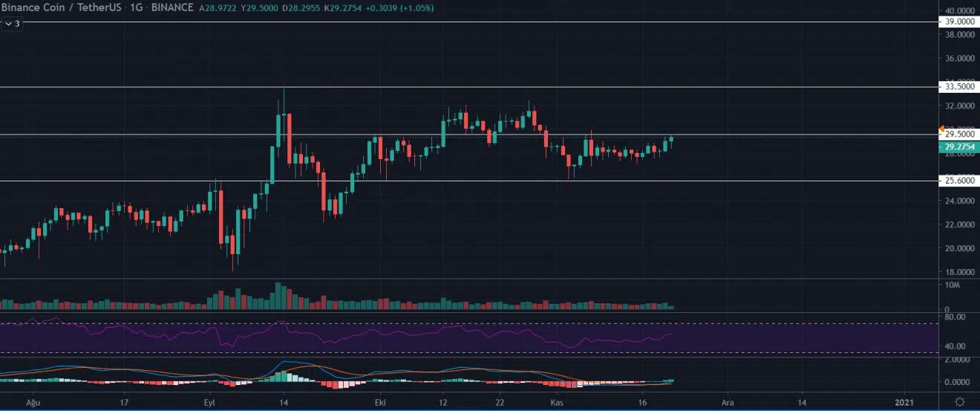This screenshot has height=411, width=980.
Task: Click the tallest volume bar near 14
Action: coord(278,296)
